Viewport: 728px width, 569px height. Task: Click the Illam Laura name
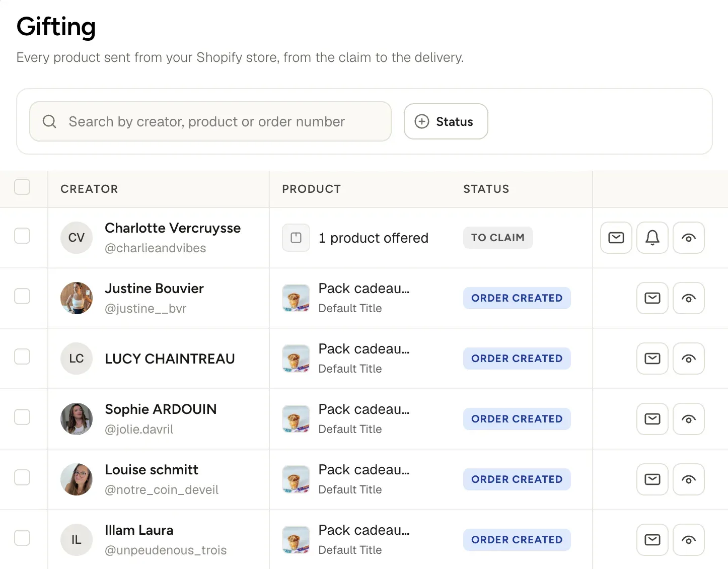[x=139, y=530]
